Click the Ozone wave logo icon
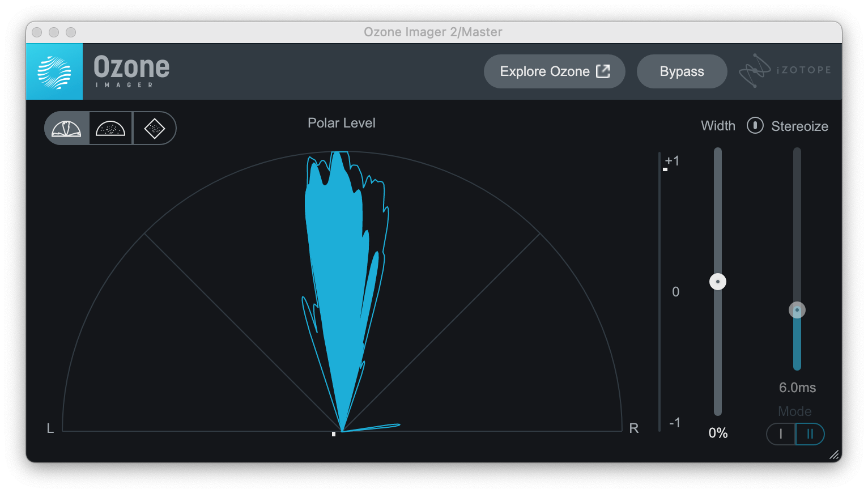868x493 pixels. (54, 72)
